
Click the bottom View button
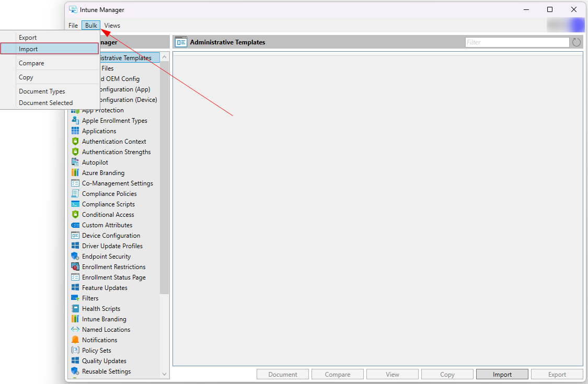[x=392, y=374]
